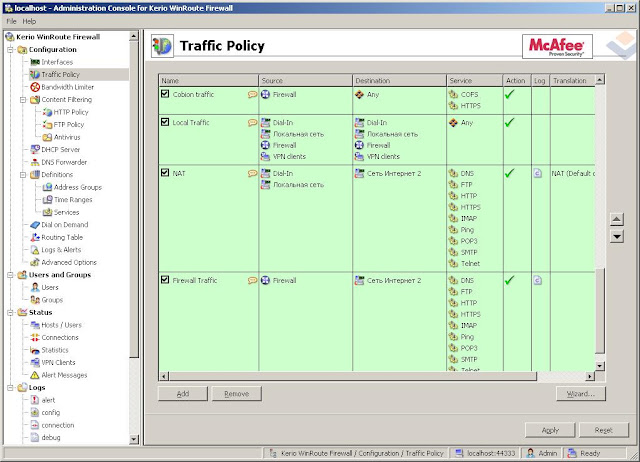
Task: Click the Cobion traffic comment bubble icon
Action: pyautogui.click(x=252, y=95)
